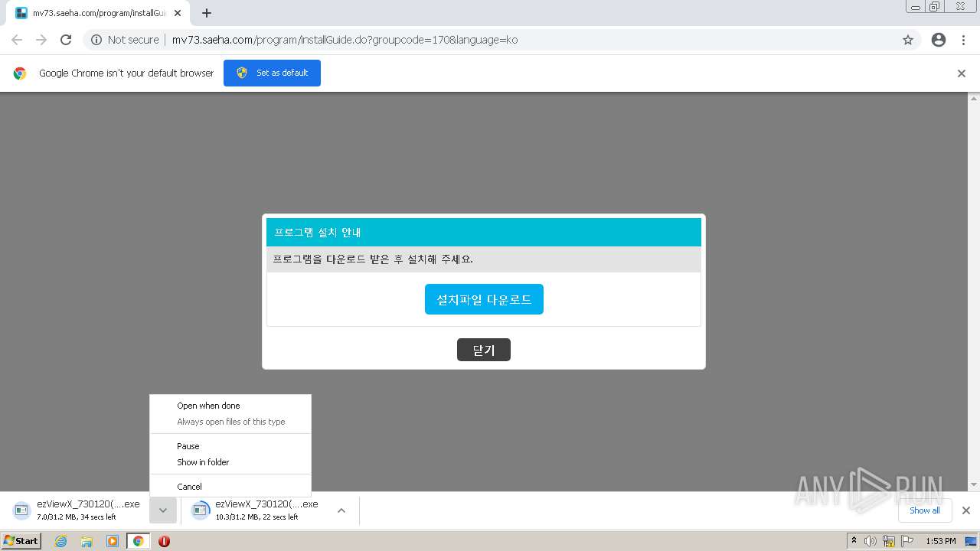The image size is (980, 551).
Task: Click the first download's exe file icon
Action: pos(21,510)
